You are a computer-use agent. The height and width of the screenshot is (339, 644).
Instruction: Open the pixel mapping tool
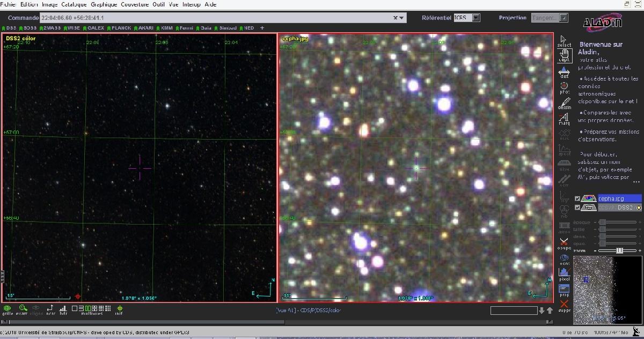click(563, 275)
